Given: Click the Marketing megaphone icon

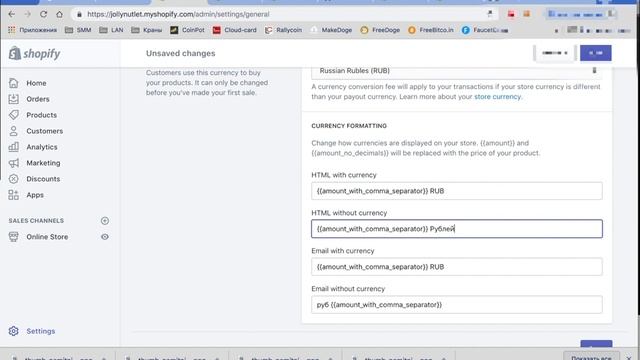Looking at the screenshot, I should [13, 163].
